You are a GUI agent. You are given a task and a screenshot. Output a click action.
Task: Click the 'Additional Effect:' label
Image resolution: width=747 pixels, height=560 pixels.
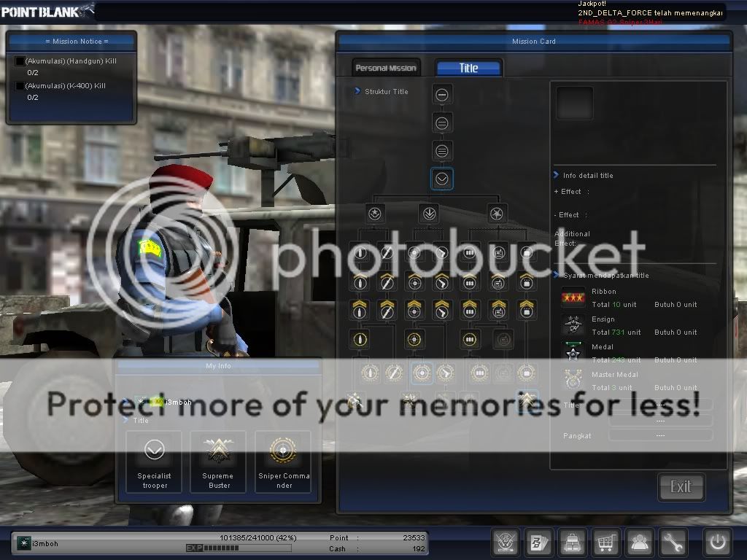572,238
